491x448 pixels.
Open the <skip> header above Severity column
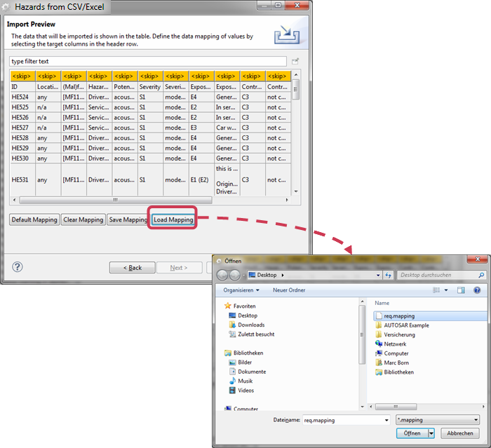pyautogui.click(x=150, y=76)
